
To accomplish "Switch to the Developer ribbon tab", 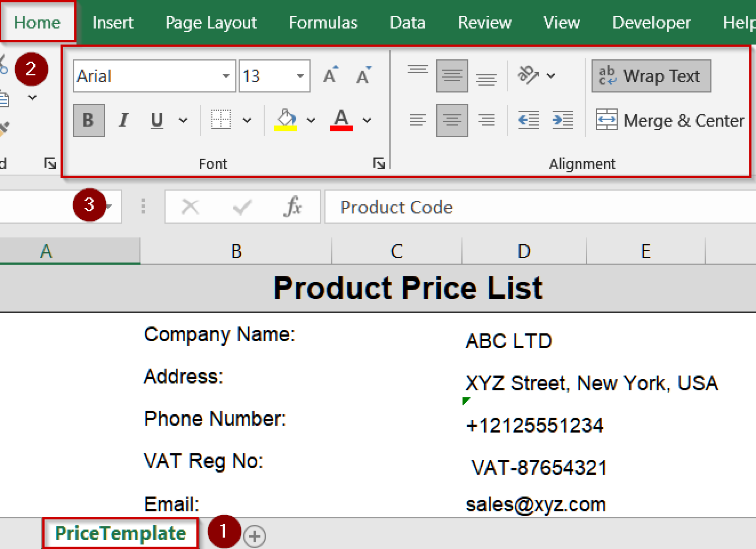I will [651, 22].
